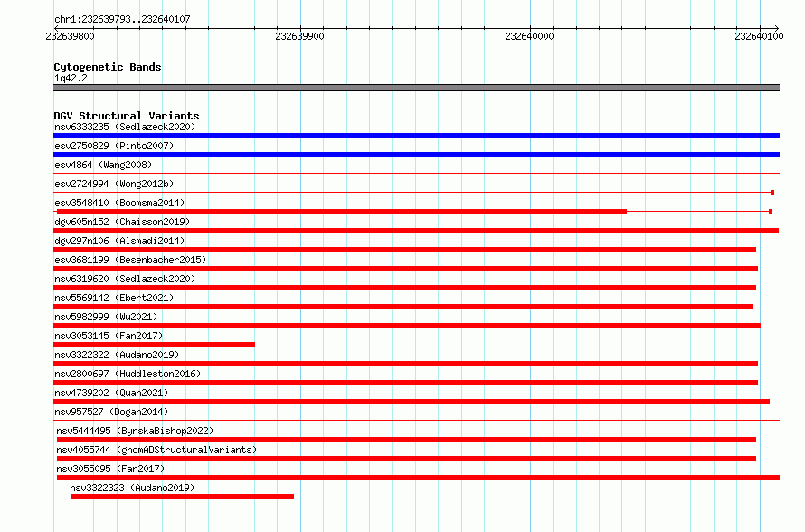
Task: Click the short red bar under nsv3053145 (Fan2017)
Action: [x=154, y=345]
